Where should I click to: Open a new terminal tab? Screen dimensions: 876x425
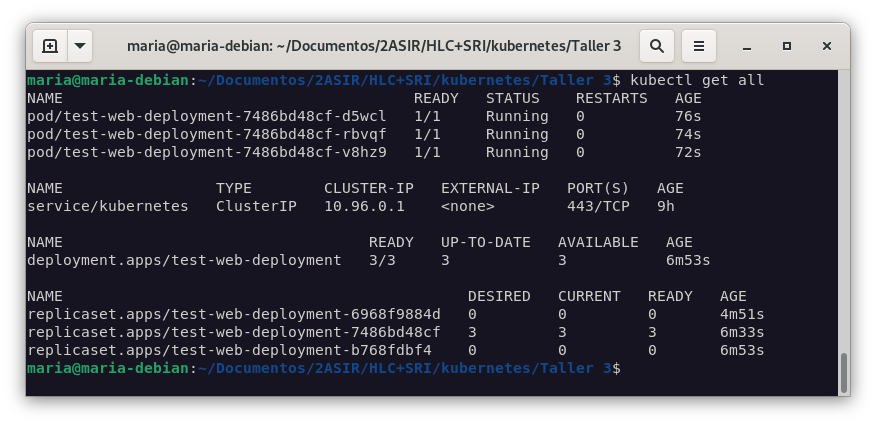click(x=49, y=46)
